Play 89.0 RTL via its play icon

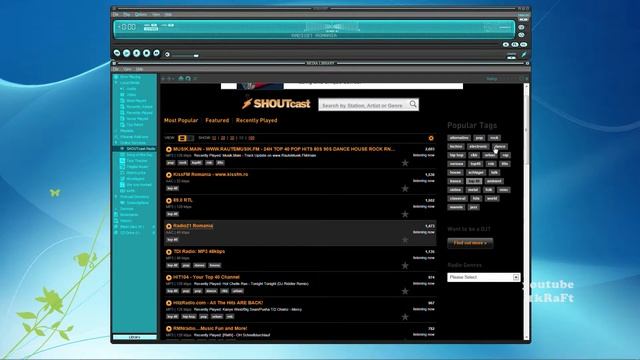(x=169, y=200)
